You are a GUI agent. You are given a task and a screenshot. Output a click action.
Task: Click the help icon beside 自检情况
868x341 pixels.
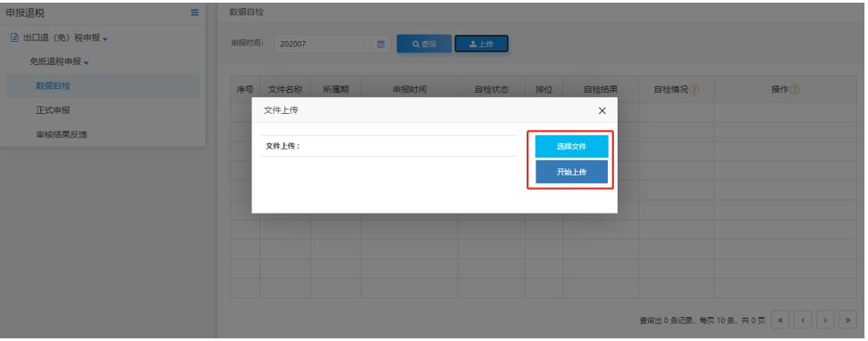click(694, 90)
